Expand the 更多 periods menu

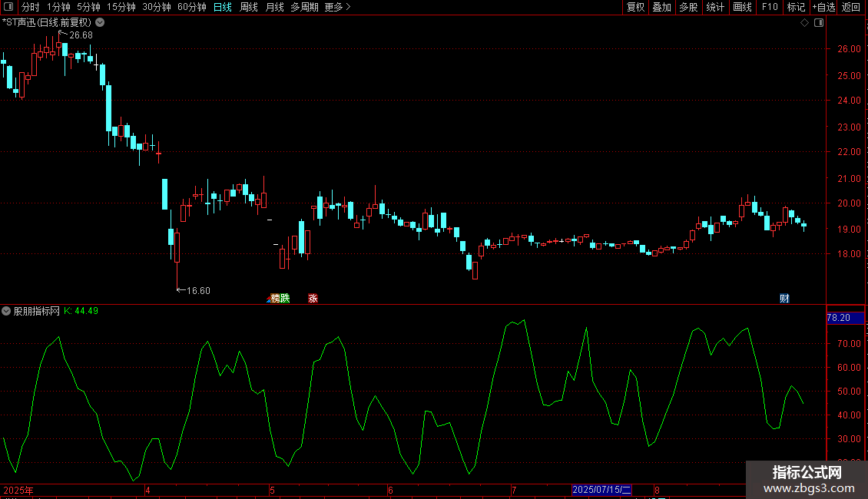(337, 7)
